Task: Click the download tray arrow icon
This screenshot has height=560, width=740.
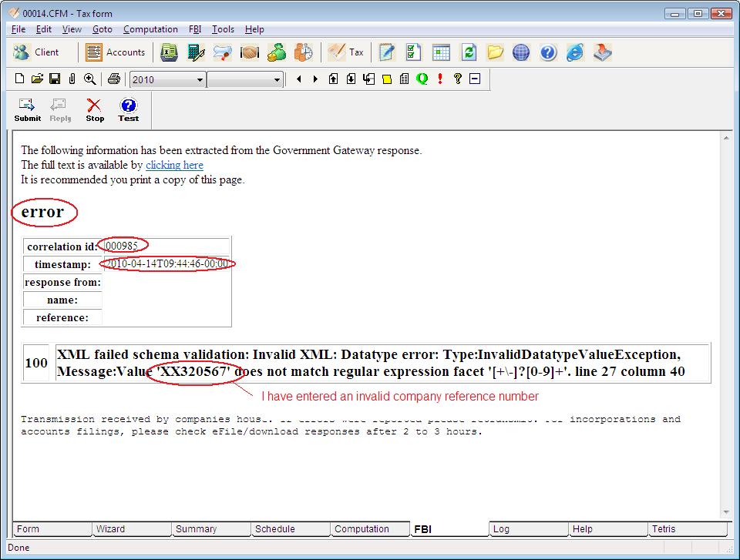Action: pos(603,52)
